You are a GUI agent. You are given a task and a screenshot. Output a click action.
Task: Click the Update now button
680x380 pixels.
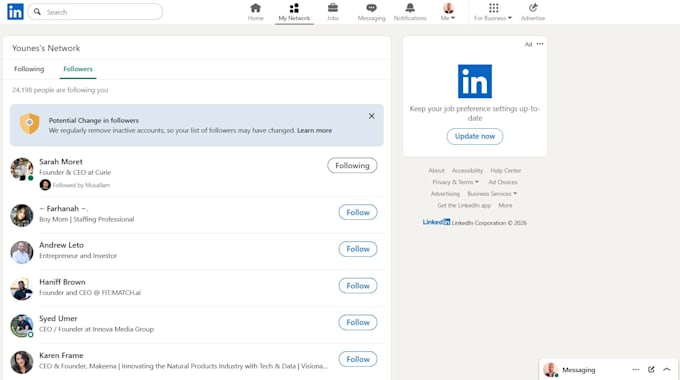click(475, 136)
